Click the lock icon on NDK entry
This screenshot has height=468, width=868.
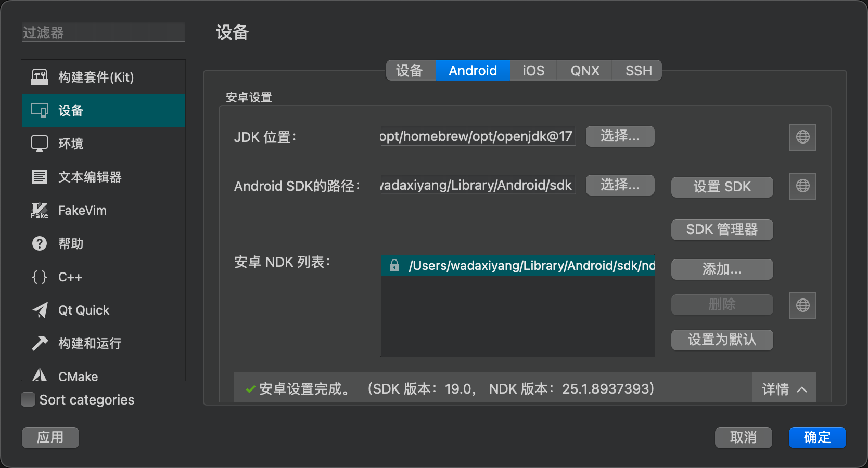pyautogui.click(x=394, y=265)
